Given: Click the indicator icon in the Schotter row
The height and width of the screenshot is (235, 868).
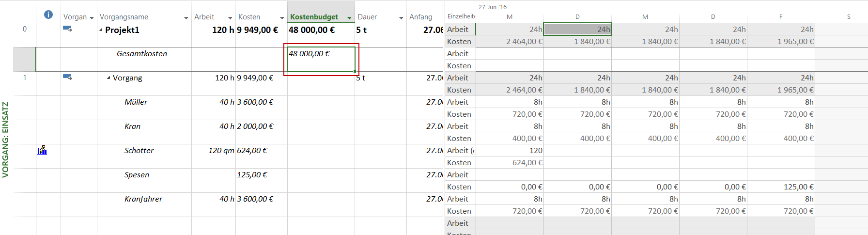Looking at the screenshot, I should [43, 150].
